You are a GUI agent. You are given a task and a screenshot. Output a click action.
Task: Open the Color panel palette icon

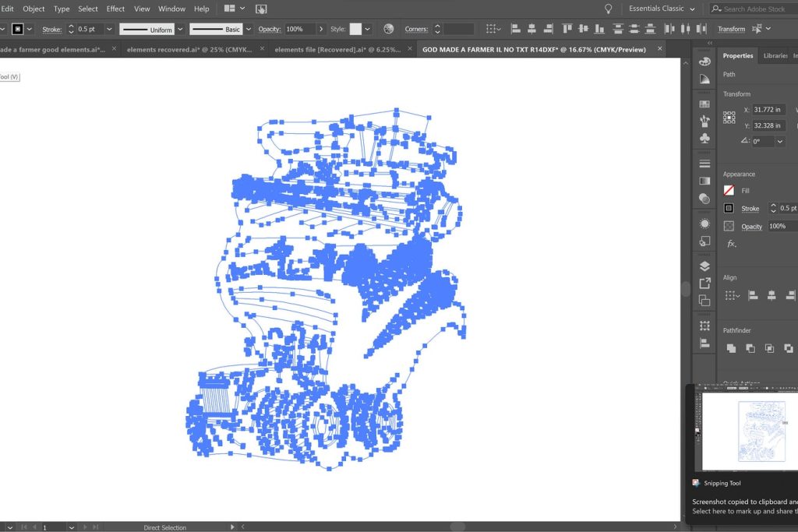click(704, 62)
